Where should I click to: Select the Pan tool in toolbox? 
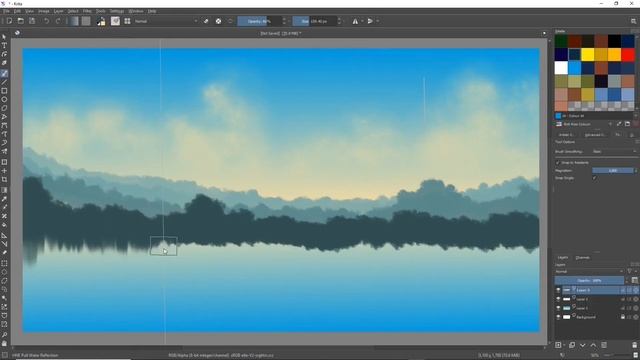(4, 343)
